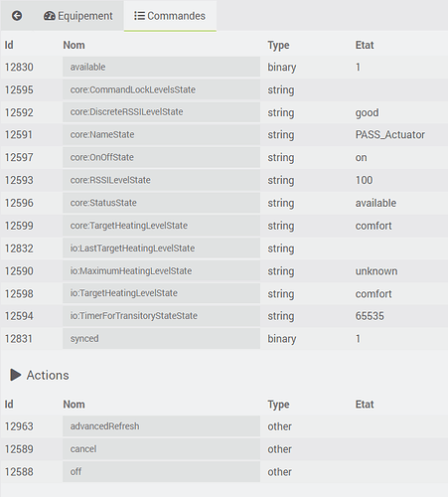Screen dimensions: 448x497
Task: Select the core:DiscreteRSSILevelState name field
Action: coord(161,112)
